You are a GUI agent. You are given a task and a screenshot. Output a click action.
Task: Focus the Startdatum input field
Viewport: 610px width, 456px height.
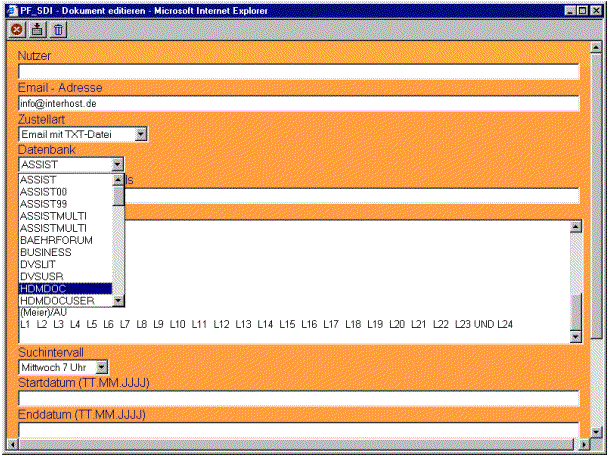pos(298,399)
